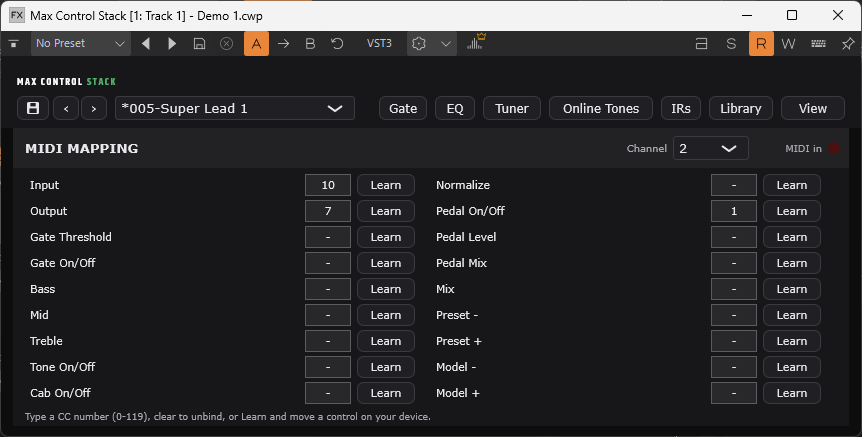The height and width of the screenshot is (437, 862).
Task: Go to next tone with right chevron
Action: pos(94,108)
